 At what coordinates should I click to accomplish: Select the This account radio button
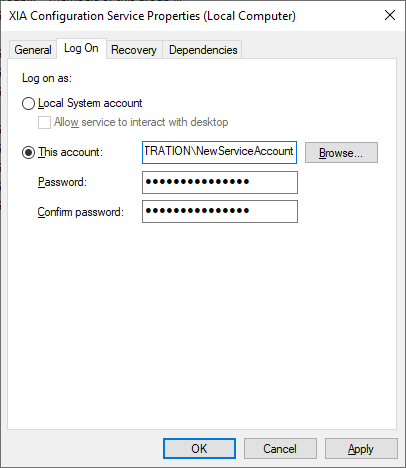(28, 153)
